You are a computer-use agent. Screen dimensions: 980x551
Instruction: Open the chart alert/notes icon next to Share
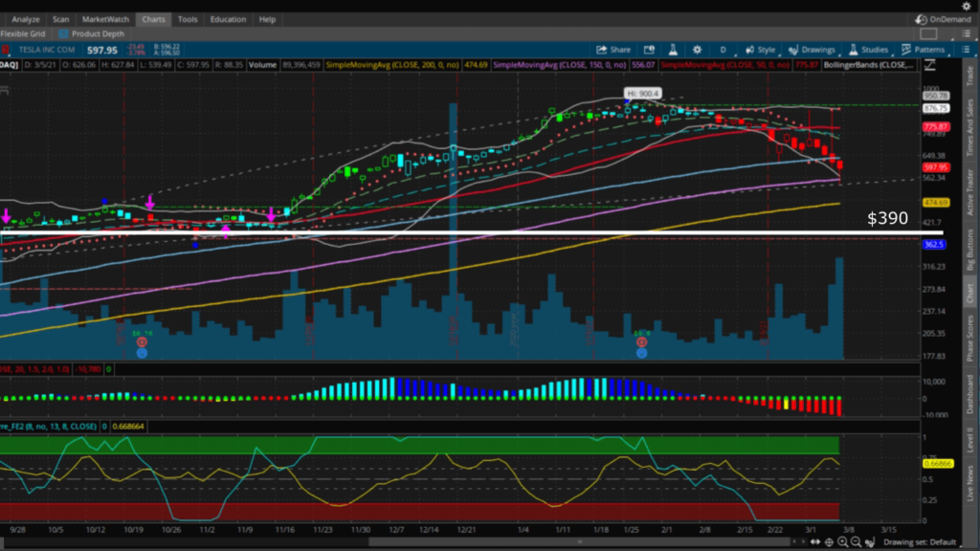click(649, 50)
